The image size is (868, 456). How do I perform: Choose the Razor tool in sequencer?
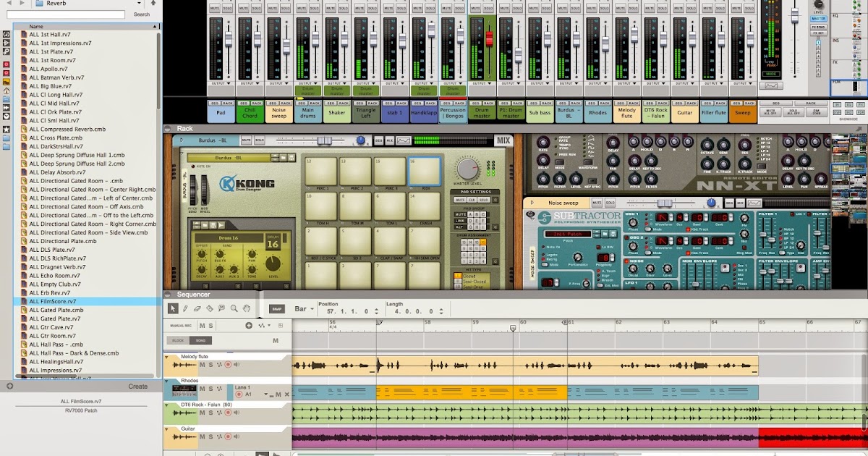click(x=210, y=308)
